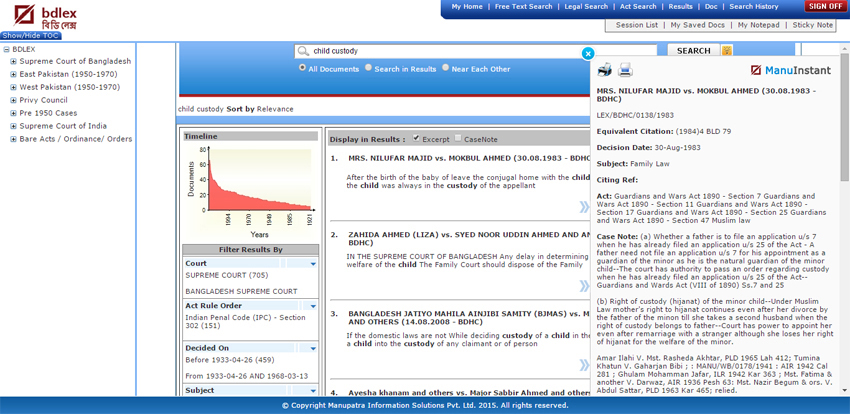Click Privy Council tree label
The height and width of the screenshot is (414, 850).
click(43, 100)
